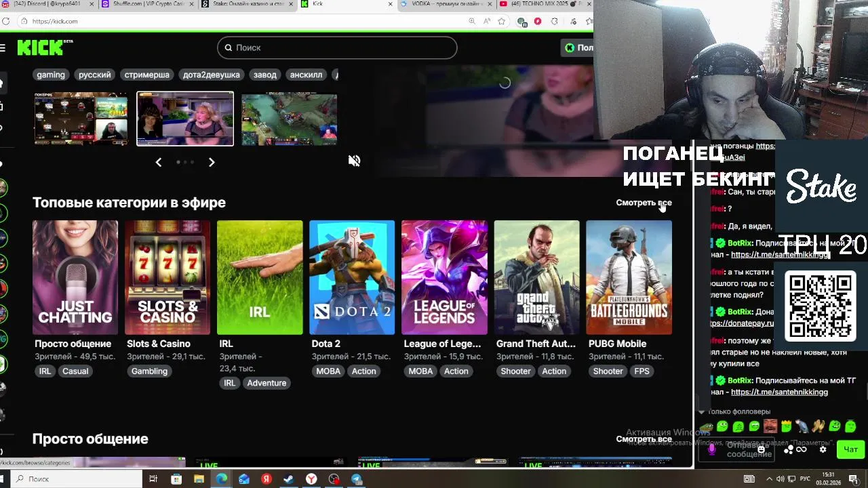Select the стримерша tag chip
This screenshot has height=488, width=868.
pyautogui.click(x=147, y=75)
